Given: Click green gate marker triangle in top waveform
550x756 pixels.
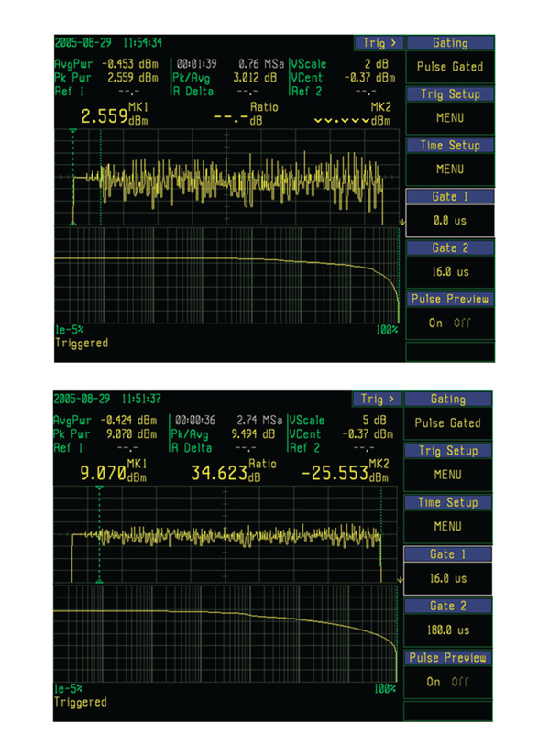Looking at the screenshot, I should point(73,133).
